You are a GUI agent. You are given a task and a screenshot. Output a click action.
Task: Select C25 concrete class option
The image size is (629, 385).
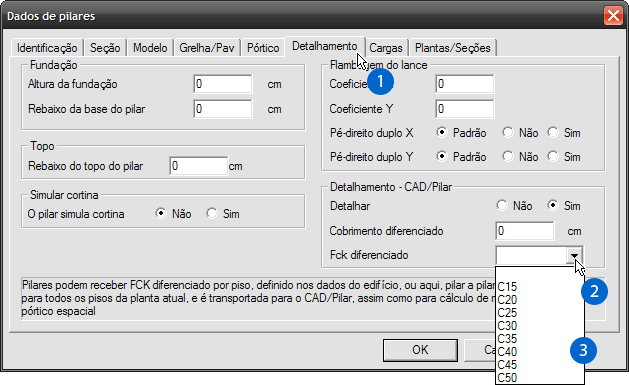click(x=540, y=313)
